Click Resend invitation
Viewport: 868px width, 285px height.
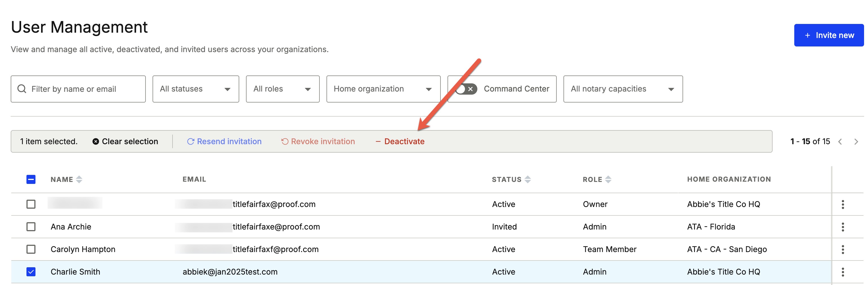click(224, 141)
